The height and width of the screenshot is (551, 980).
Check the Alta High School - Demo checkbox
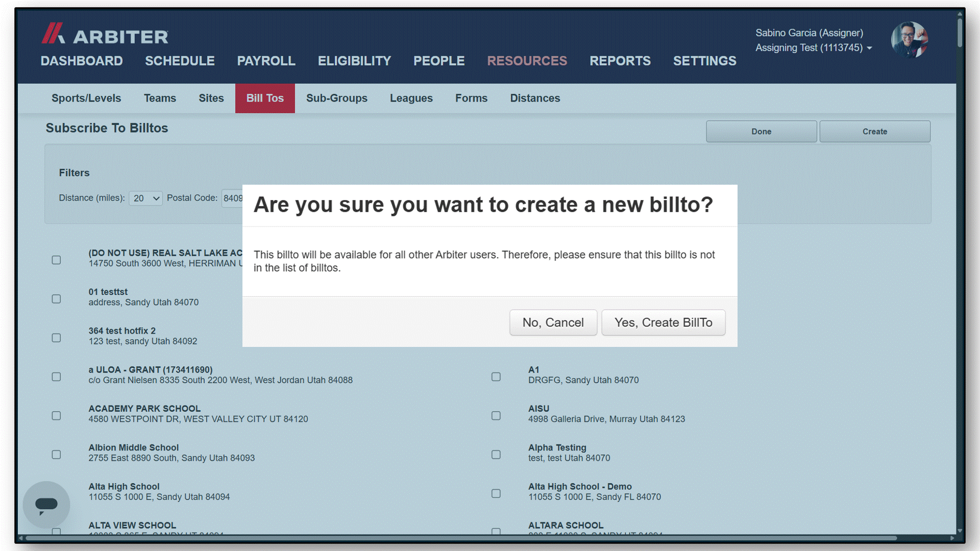pyautogui.click(x=496, y=493)
